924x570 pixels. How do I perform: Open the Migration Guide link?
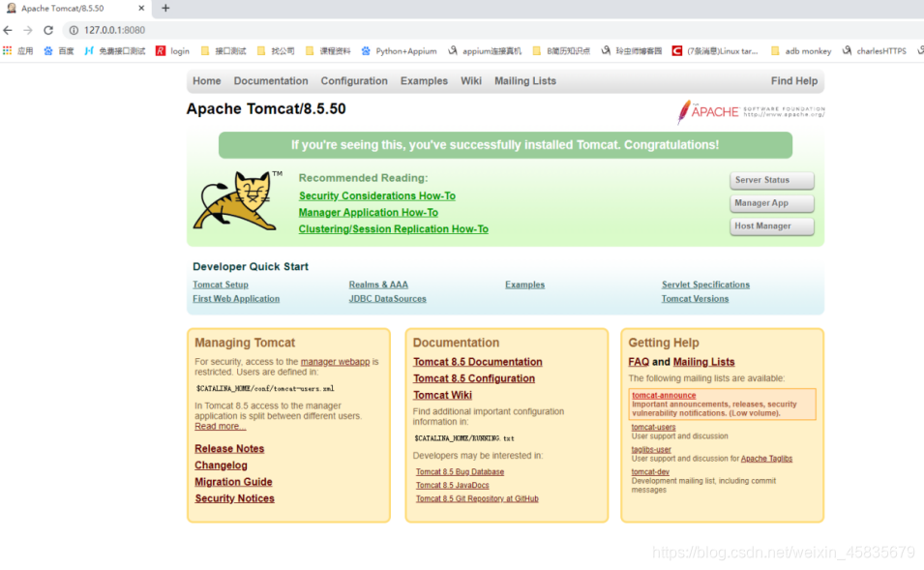point(233,482)
